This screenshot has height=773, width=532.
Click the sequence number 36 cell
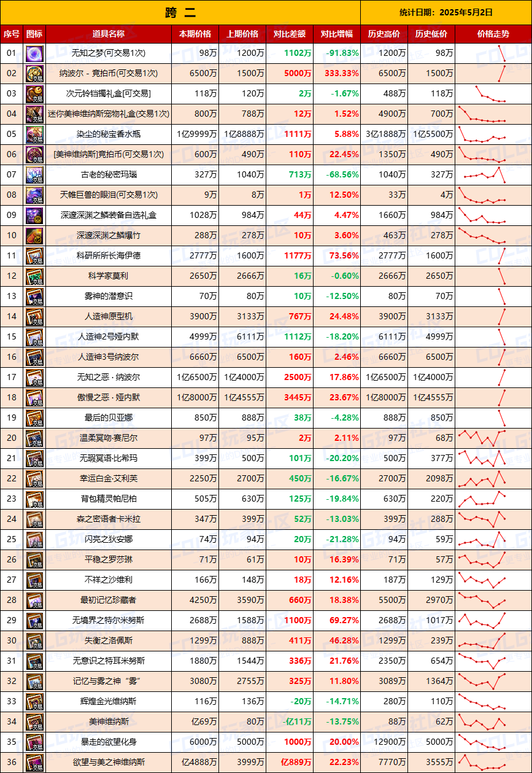pyautogui.click(x=12, y=762)
